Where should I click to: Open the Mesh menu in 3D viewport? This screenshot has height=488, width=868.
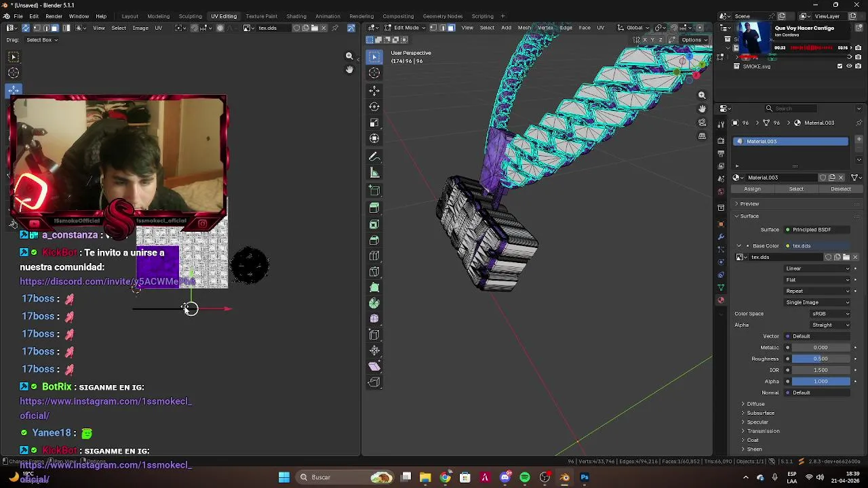tap(524, 28)
